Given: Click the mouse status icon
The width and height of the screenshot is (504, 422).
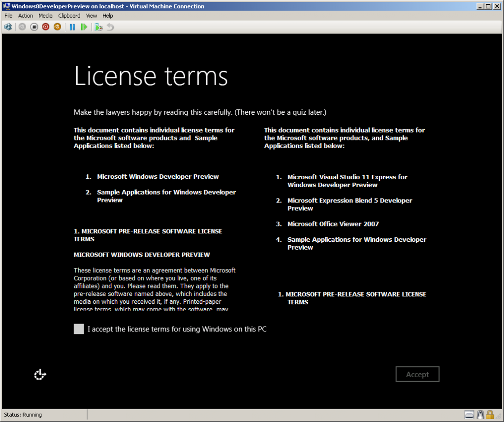Looking at the screenshot, I should 480,415.
